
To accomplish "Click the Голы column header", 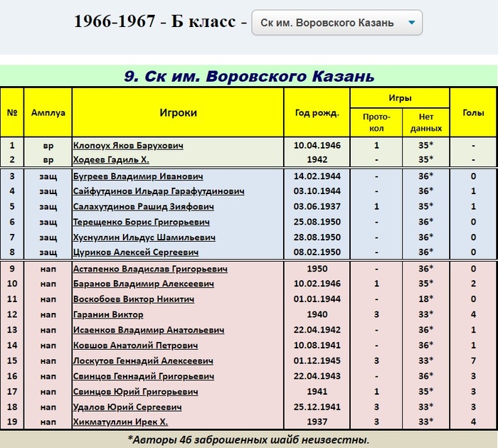I will point(473,112).
